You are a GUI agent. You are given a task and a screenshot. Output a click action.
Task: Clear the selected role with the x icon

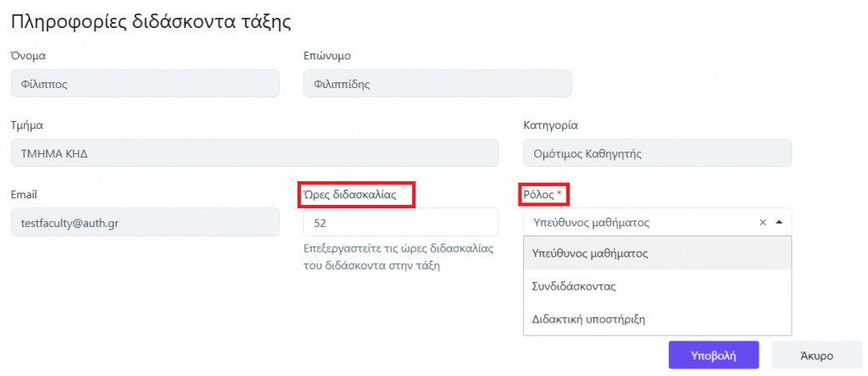click(762, 223)
